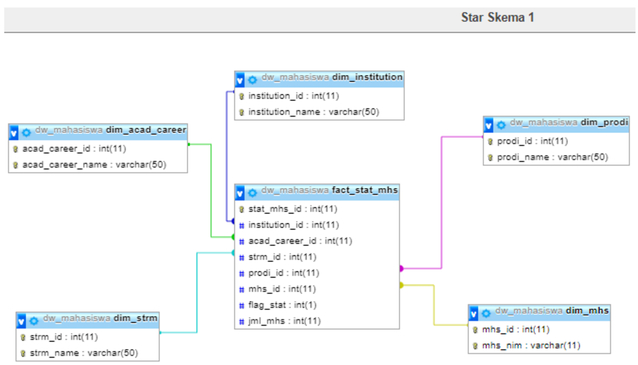
Task: Click the key icon beside acad_career_name
Action: [x=15, y=165]
